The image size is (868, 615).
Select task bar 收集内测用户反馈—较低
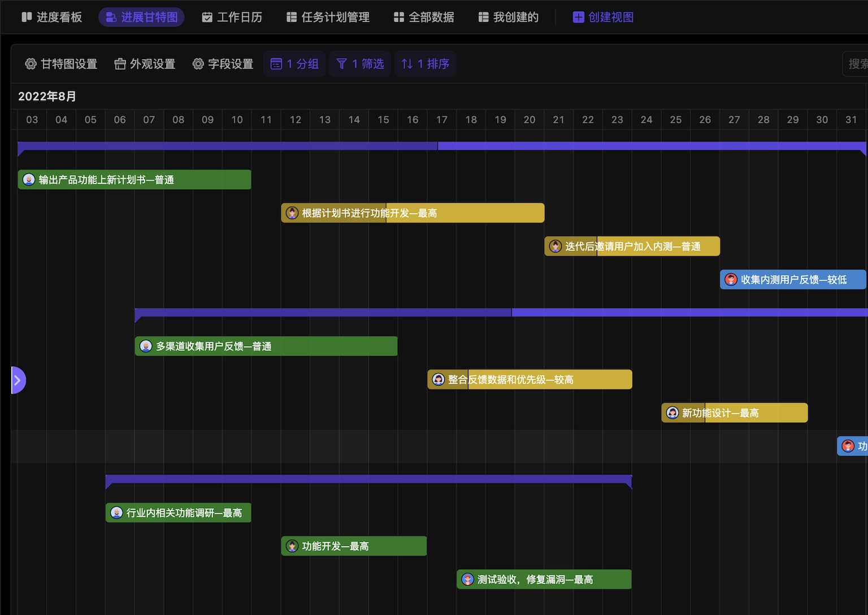[793, 280]
